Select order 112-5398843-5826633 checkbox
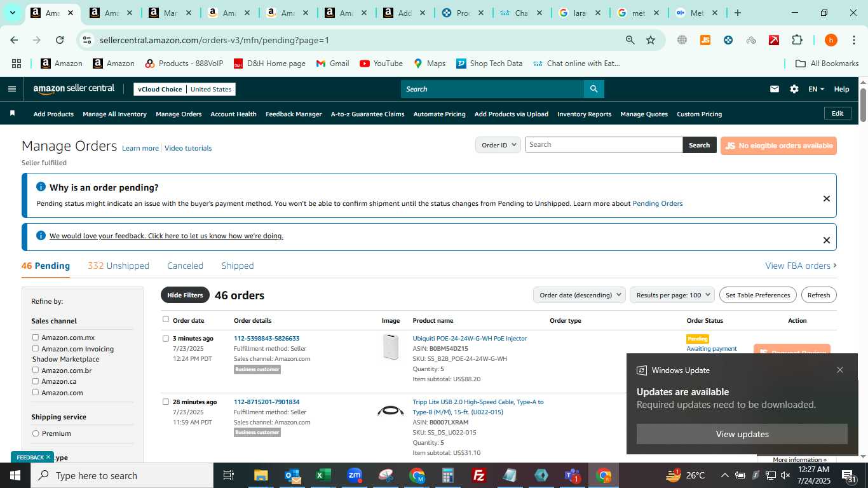868x488 pixels. (166, 339)
